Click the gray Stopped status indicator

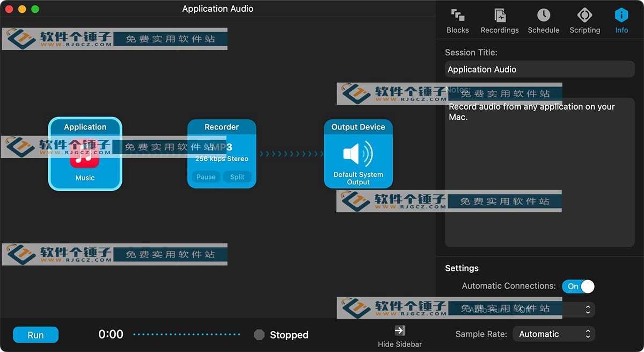coord(259,335)
